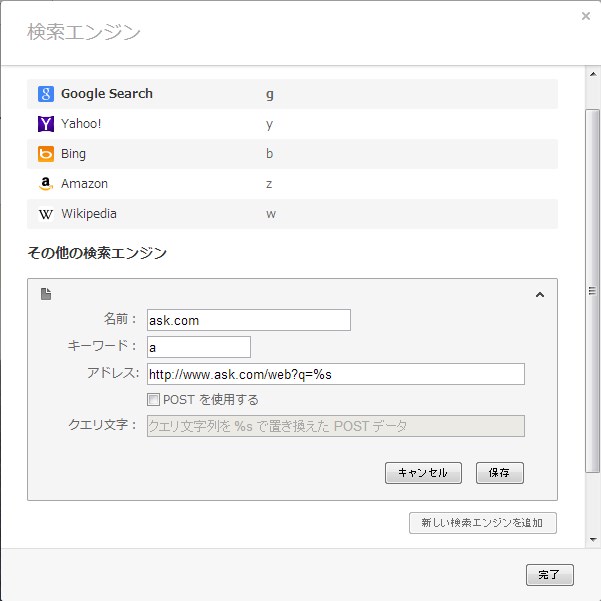
Task: Click the 完了 button
Action: click(550, 575)
